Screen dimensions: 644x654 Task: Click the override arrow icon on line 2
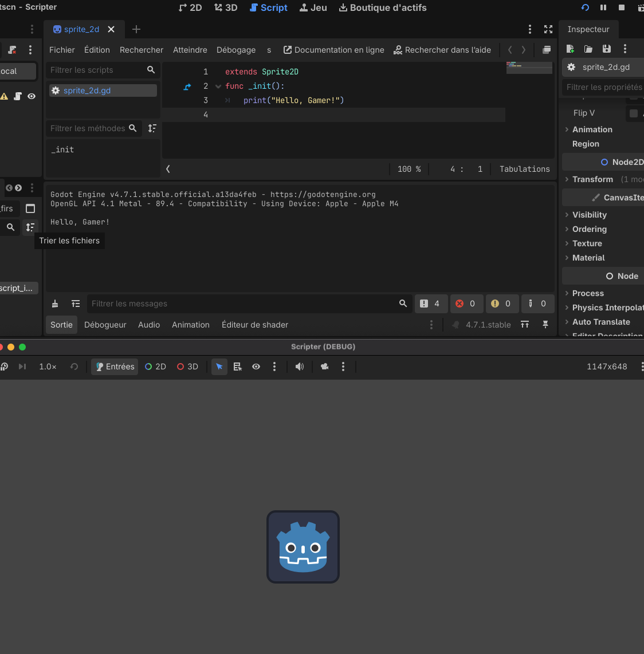pyautogui.click(x=187, y=86)
